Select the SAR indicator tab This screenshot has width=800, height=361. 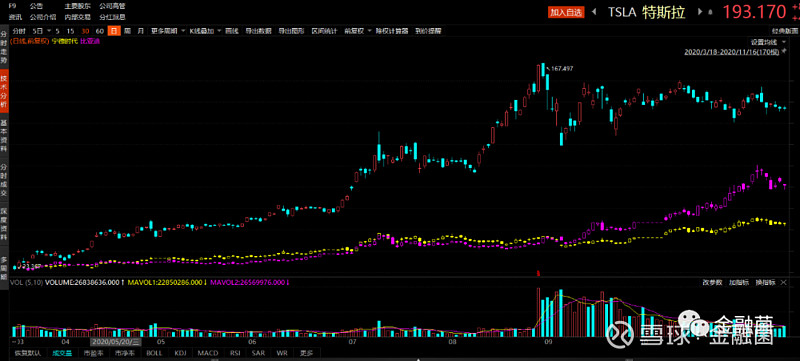point(259,353)
